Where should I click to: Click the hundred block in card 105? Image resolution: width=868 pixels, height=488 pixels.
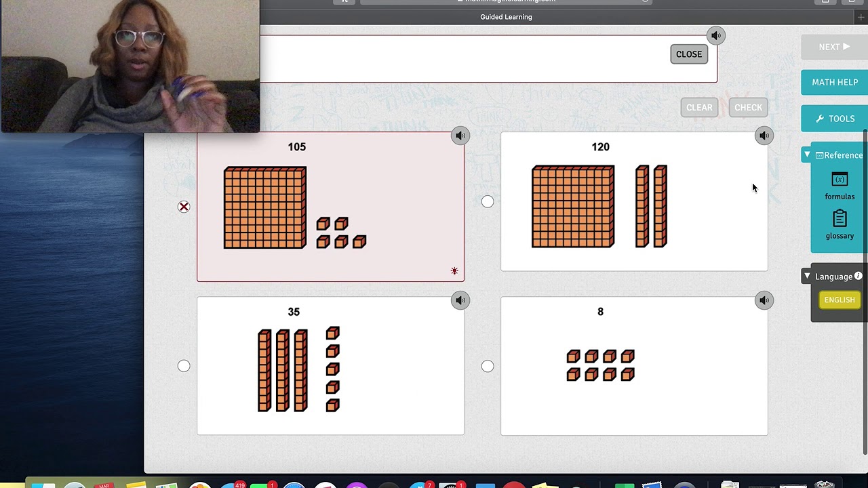(x=265, y=207)
